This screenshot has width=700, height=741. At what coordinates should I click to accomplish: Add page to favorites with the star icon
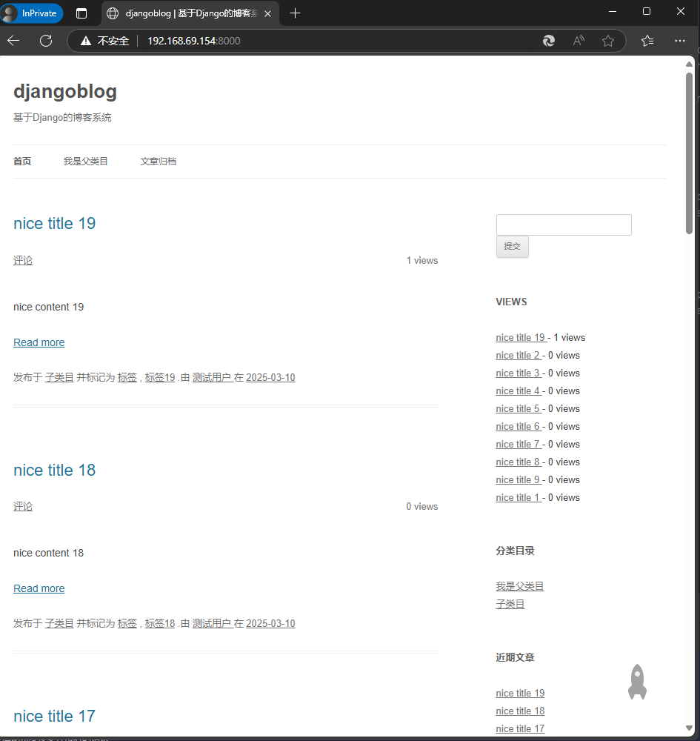[x=608, y=41]
